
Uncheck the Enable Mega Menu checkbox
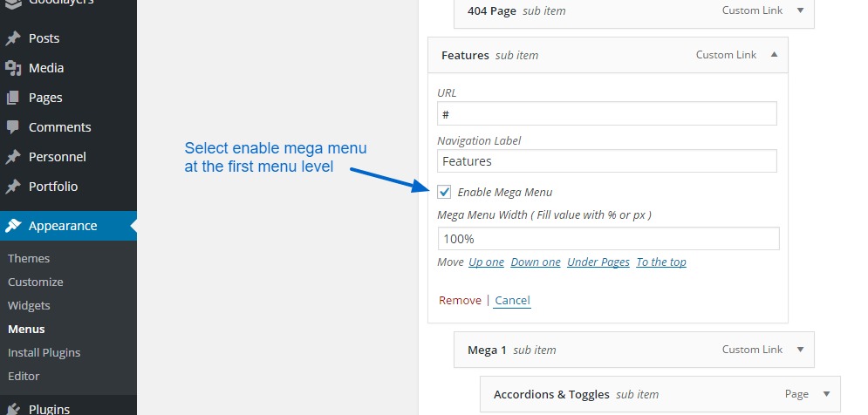[x=445, y=192]
